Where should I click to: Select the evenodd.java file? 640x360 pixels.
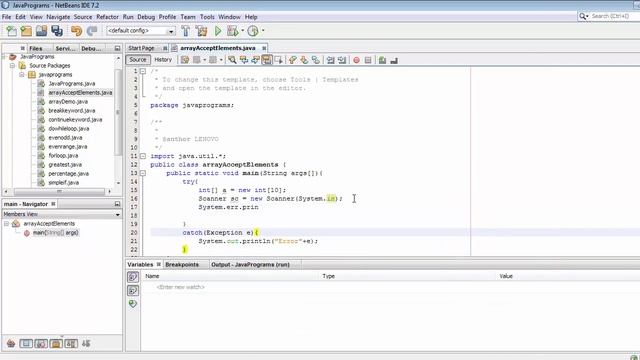point(65,138)
